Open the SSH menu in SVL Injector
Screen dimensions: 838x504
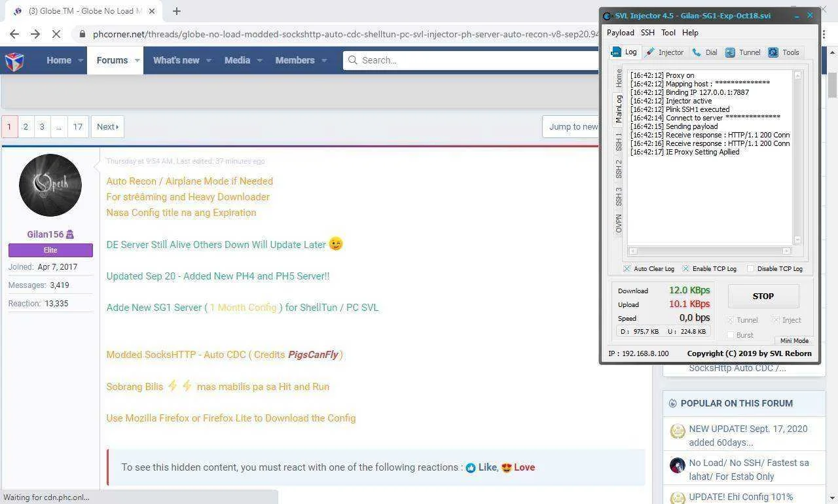pyautogui.click(x=647, y=33)
